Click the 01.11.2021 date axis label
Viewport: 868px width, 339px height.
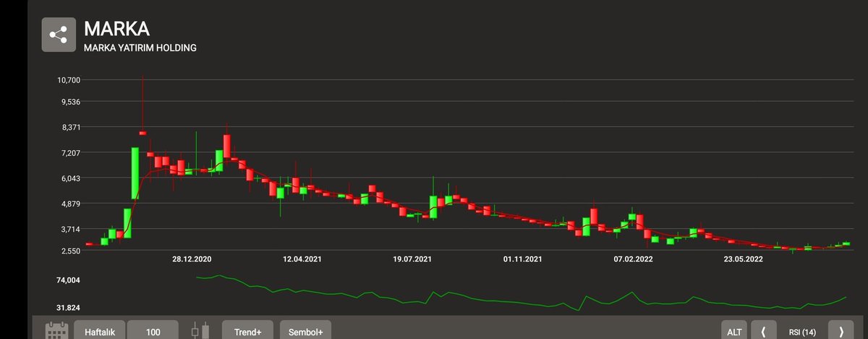(x=522, y=259)
